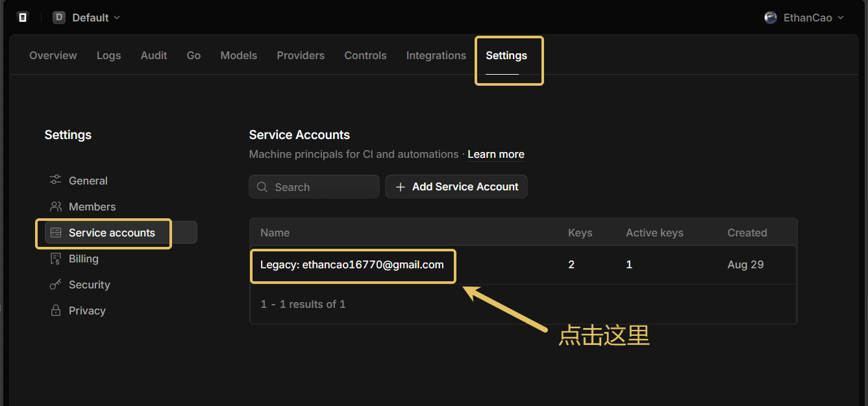Open Members settings in the sidebar

pos(92,207)
